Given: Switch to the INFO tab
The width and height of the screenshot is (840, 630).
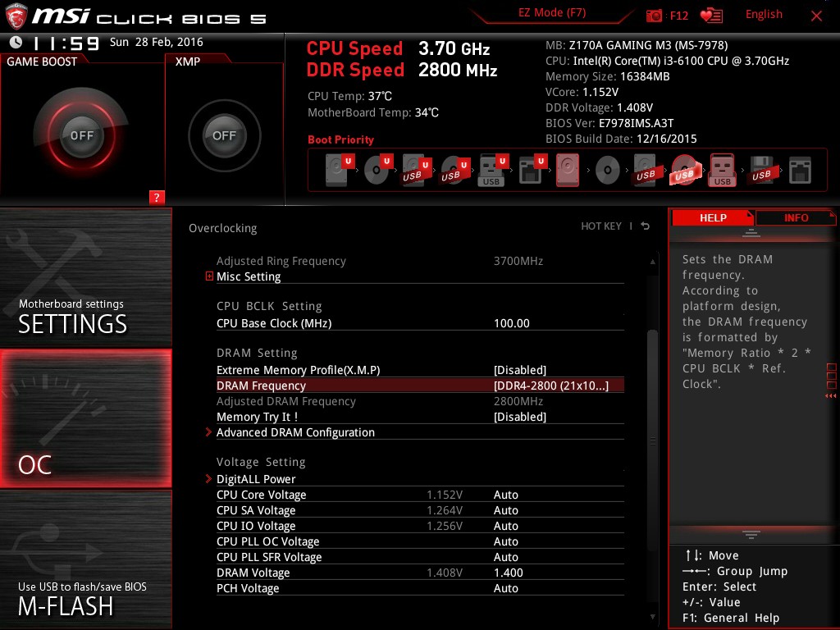Looking at the screenshot, I should (x=796, y=217).
